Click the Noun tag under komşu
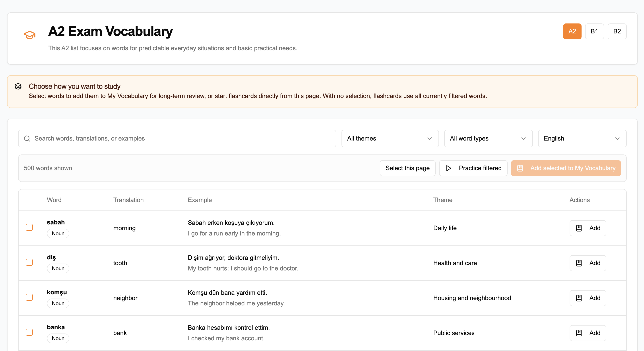This screenshot has height=351, width=644. click(x=58, y=303)
